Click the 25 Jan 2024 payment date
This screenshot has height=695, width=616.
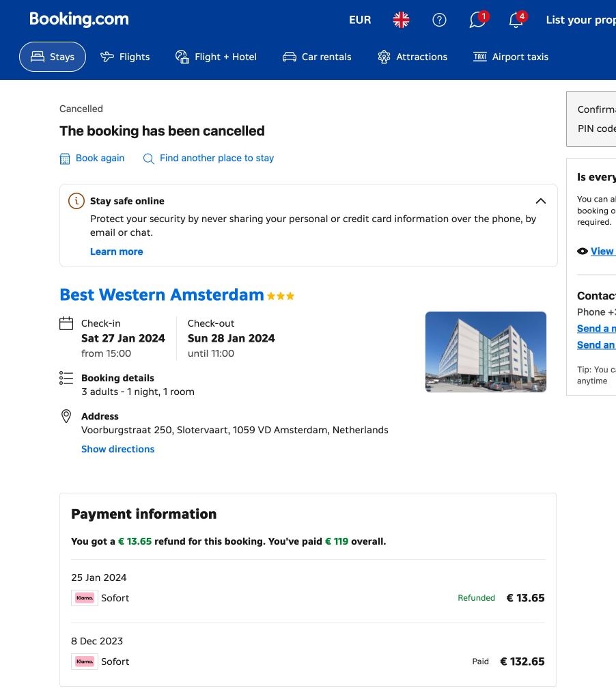tap(99, 577)
